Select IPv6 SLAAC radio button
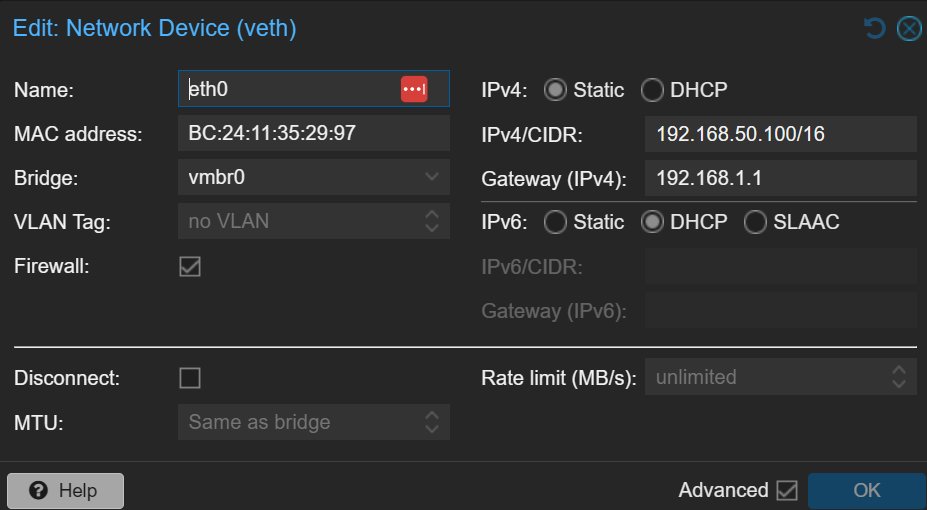 pos(755,222)
